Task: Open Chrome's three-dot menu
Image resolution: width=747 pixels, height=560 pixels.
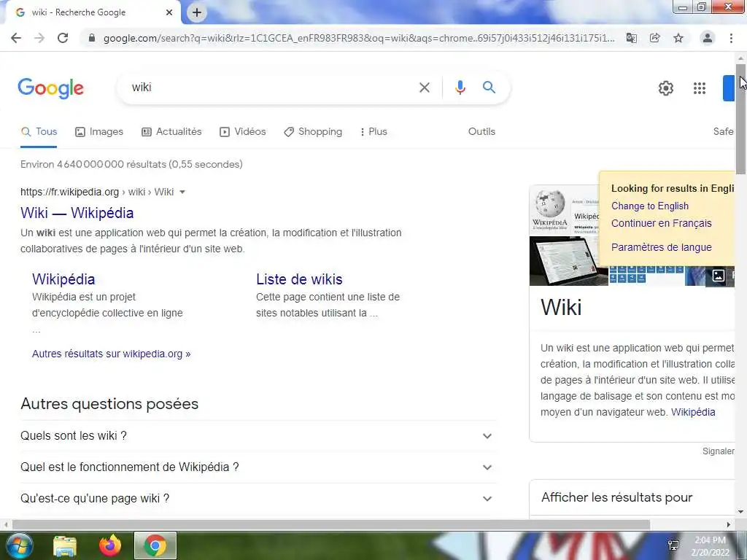Action: (731, 38)
